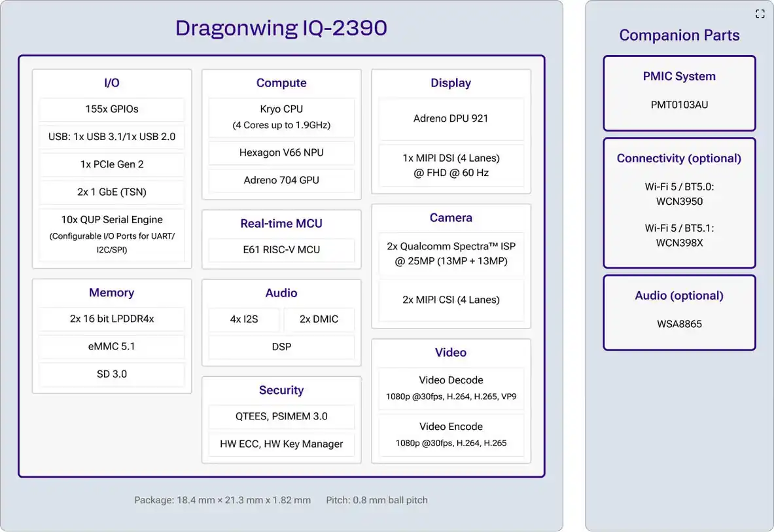Select the 10x QUP Serial Engine box
This screenshot has width=774, height=532.
pos(112,234)
